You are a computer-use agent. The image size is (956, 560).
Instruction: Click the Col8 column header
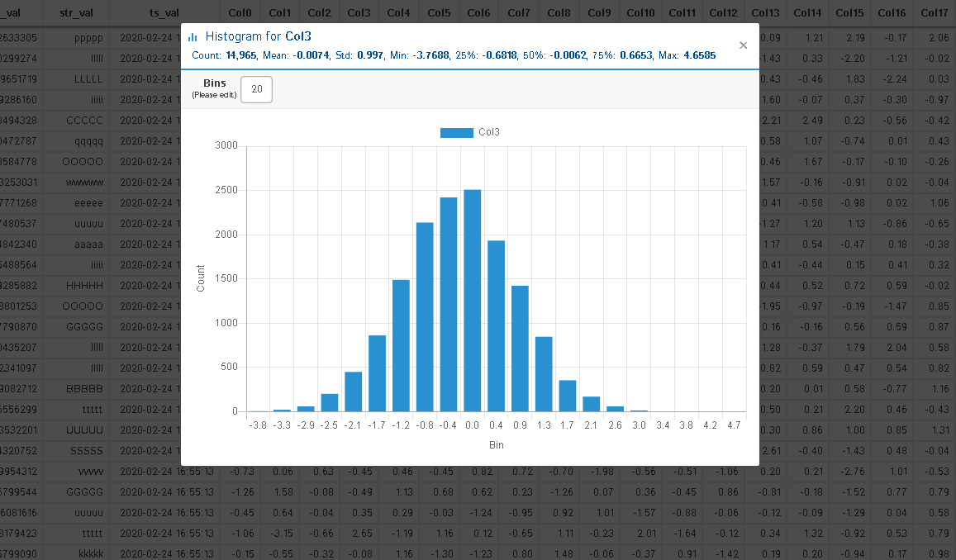[x=559, y=12]
